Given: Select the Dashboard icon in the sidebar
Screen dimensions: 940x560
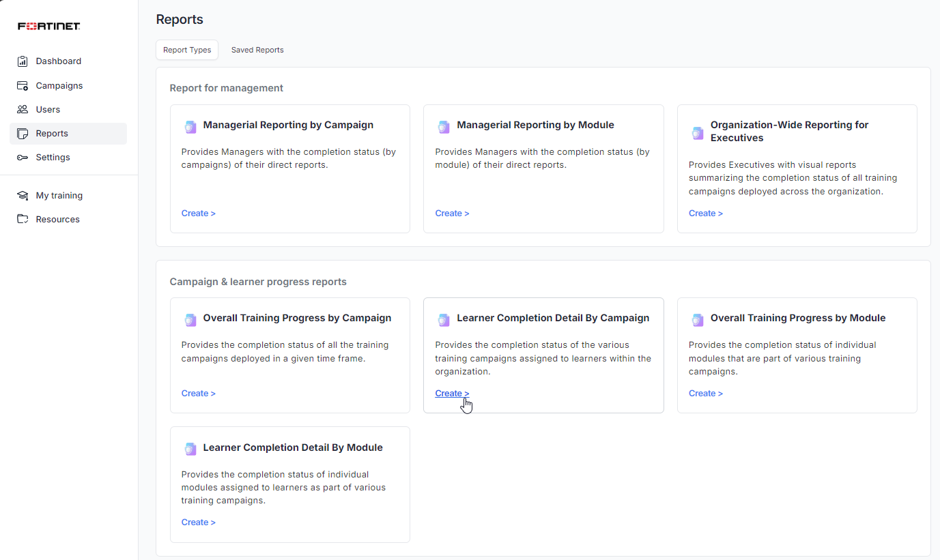Looking at the screenshot, I should pos(23,61).
